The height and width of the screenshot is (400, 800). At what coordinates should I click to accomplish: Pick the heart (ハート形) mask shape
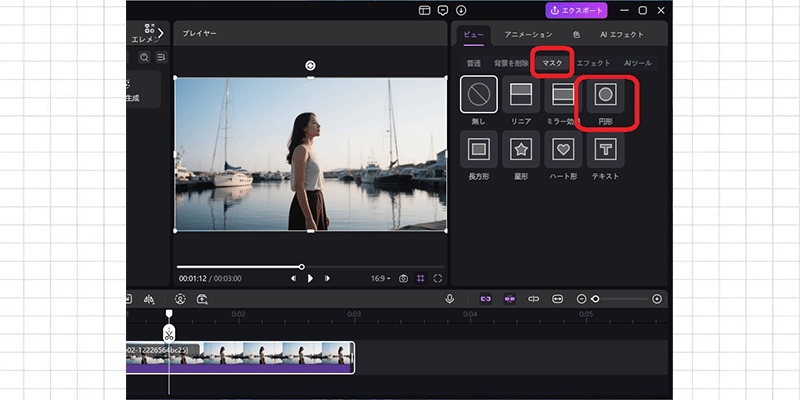pyautogui.click(x=563, y=150)
